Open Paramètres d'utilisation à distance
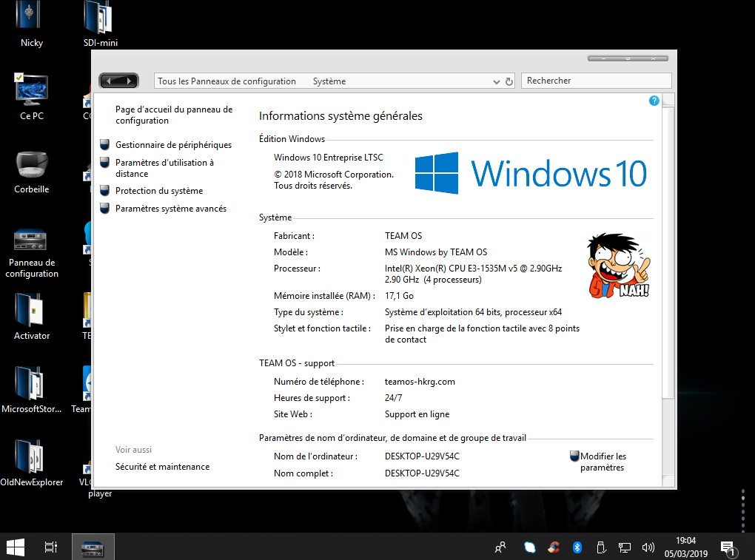755x560 pixels. (x=164, y=168)
